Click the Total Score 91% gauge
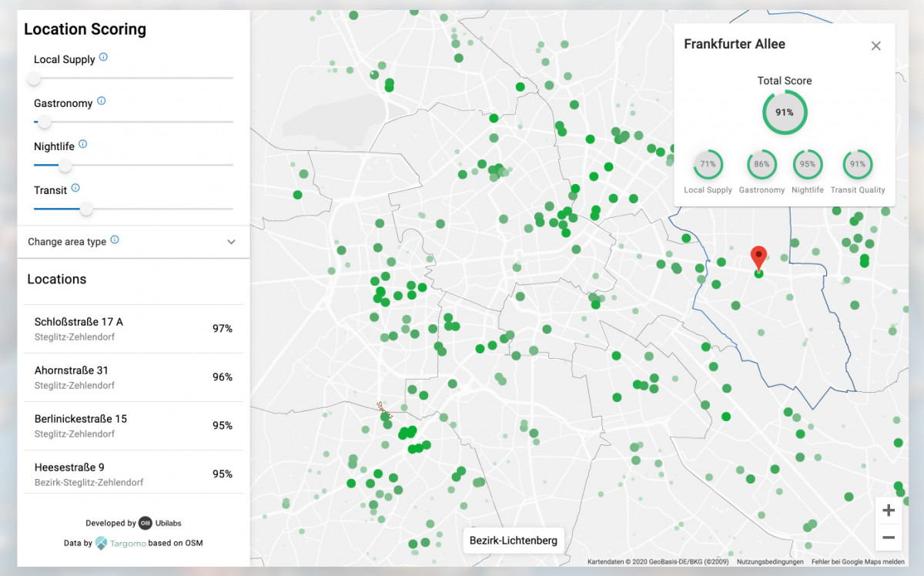Screen dimensions: 924x576 pyautogui.click(x=785, y=112)
